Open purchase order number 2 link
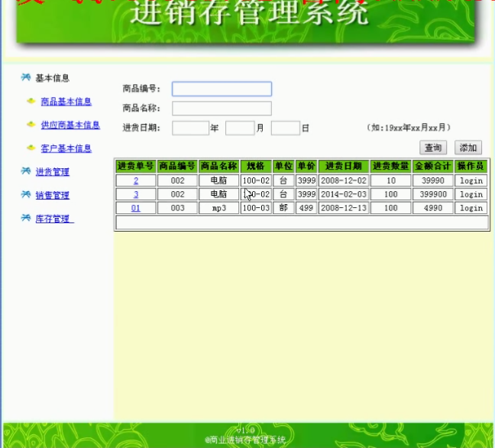 [x=136, y=180]
